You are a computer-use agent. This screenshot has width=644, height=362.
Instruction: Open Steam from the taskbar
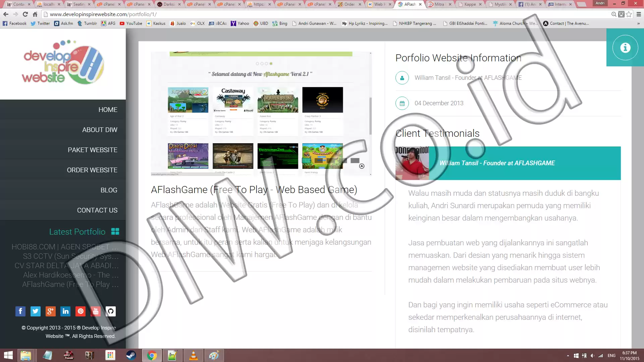[x=131, y=355]
